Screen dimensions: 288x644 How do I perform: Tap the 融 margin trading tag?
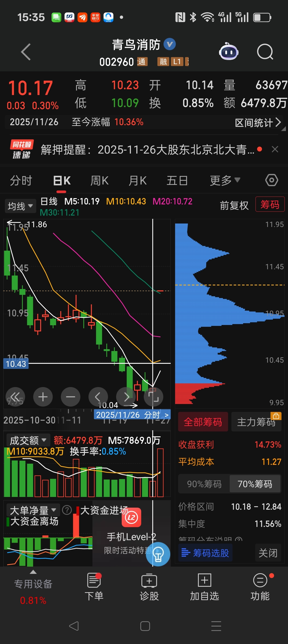[x=163, y=62]
